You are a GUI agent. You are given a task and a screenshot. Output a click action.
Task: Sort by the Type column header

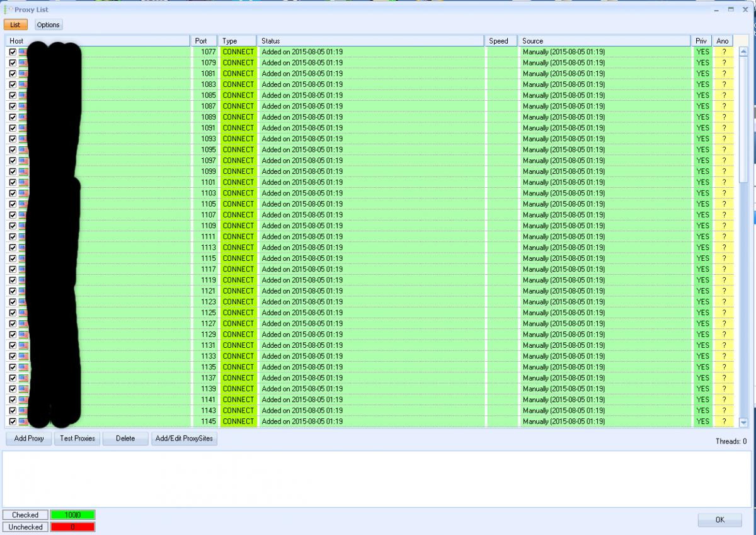click(238, 41)
